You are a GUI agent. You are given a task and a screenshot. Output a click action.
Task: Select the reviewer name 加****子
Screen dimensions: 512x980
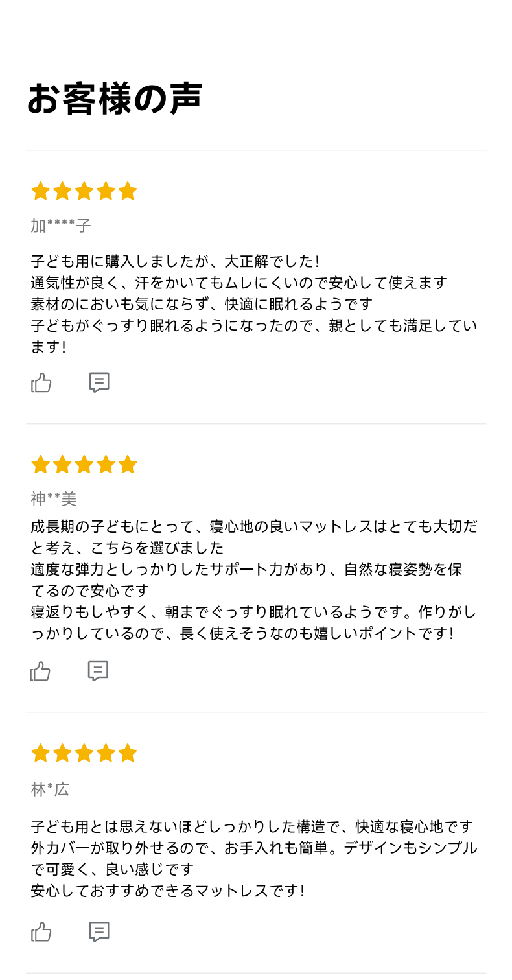coord(61,226)
